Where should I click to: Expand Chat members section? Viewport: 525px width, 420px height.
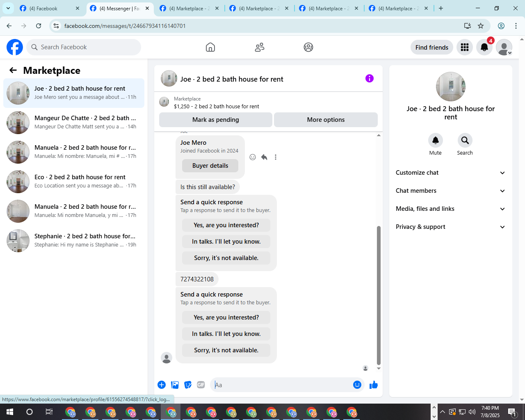450,191
